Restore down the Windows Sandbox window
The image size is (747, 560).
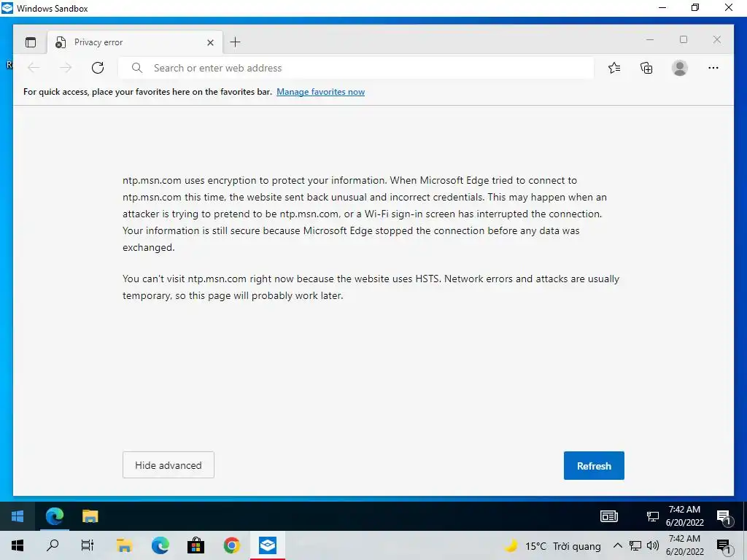click(x=695, y=7)
